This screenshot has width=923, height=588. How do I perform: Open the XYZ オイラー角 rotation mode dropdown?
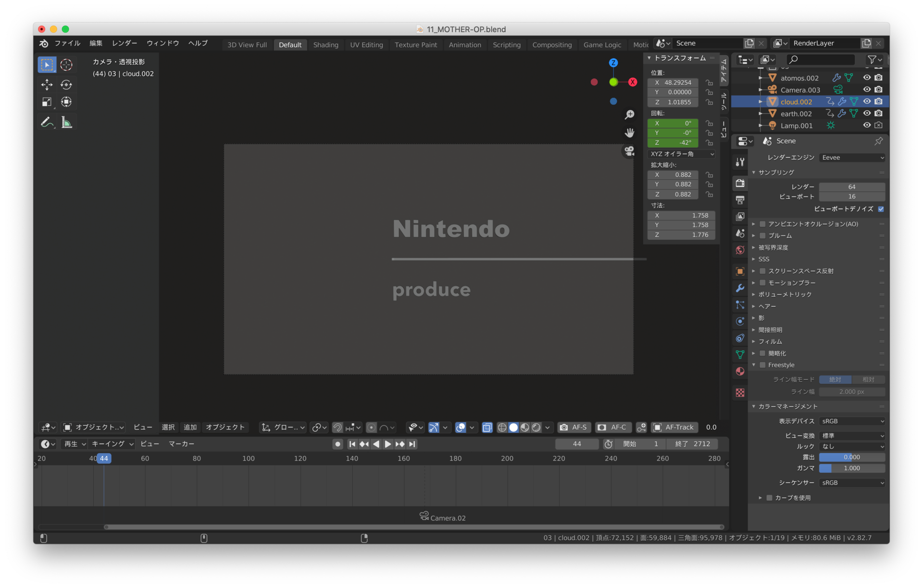[x=681, y=154]
